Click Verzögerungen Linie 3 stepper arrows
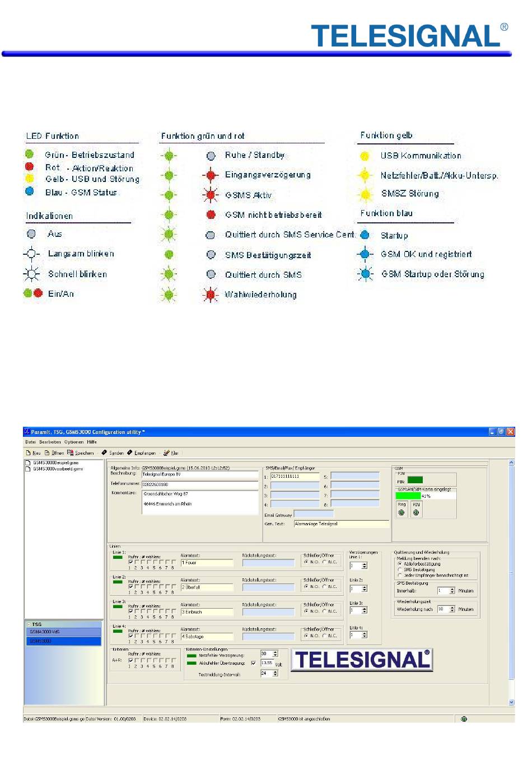The height and width of the screenshot is (761, 532). pyautogui.click(x=365, y=610)
